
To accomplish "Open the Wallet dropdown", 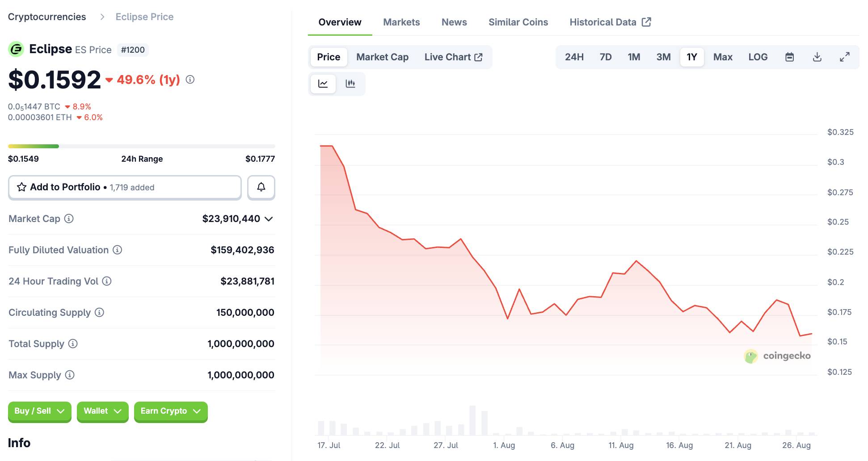I will click(x=103, y=411).
